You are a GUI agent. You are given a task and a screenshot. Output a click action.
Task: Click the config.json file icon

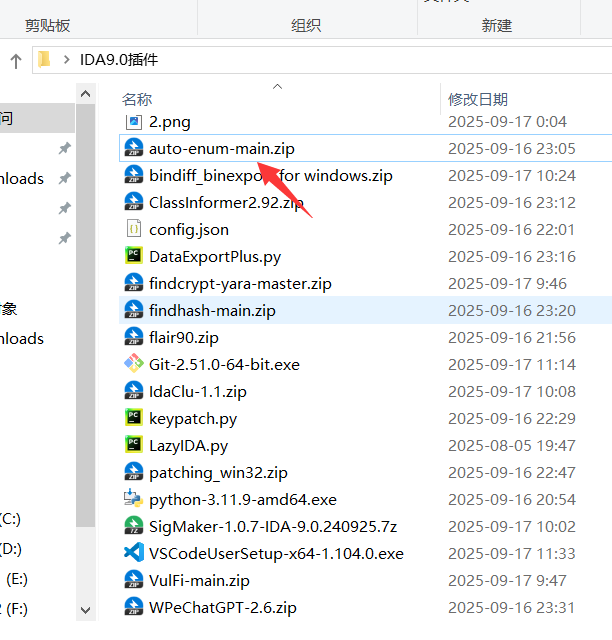(133, 229)
